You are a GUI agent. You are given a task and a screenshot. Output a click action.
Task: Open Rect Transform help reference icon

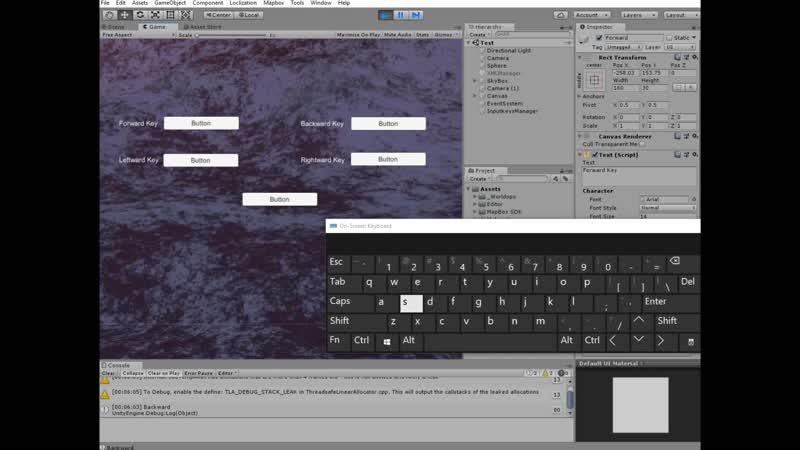pos(678,57)
